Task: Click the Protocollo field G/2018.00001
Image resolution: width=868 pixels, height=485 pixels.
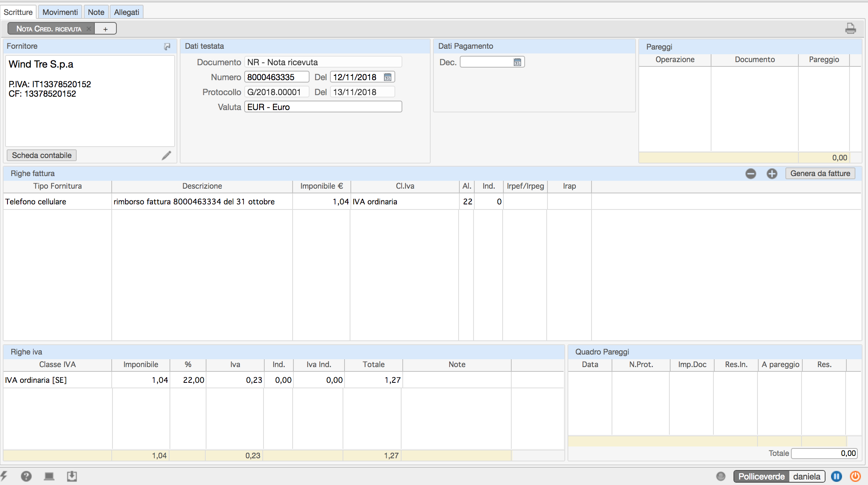Action: coord(277,92)
